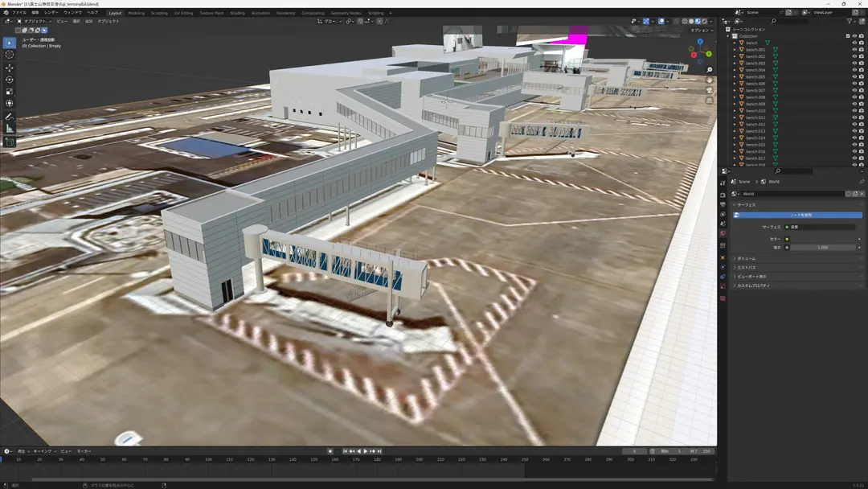Viewport: 868px width, 489px height.
Task: Collapse the Collection tree in outliner
Action: click(x=728, y=36)
